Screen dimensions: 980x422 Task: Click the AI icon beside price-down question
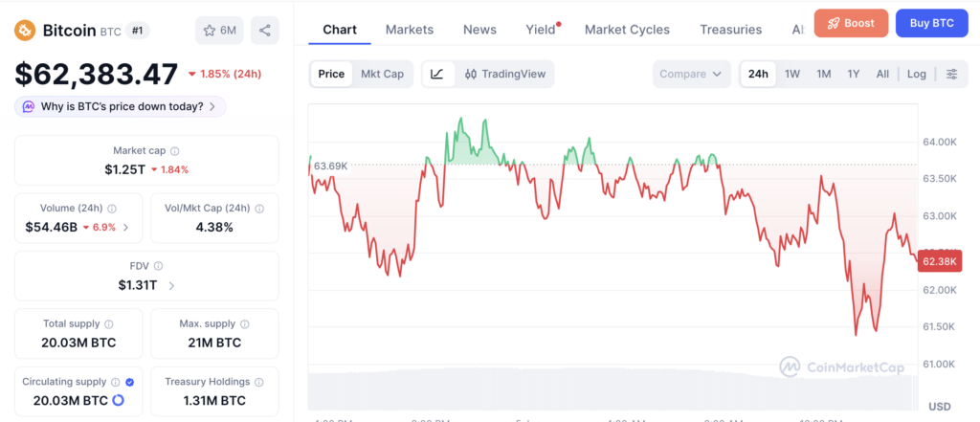coord(29,107)
